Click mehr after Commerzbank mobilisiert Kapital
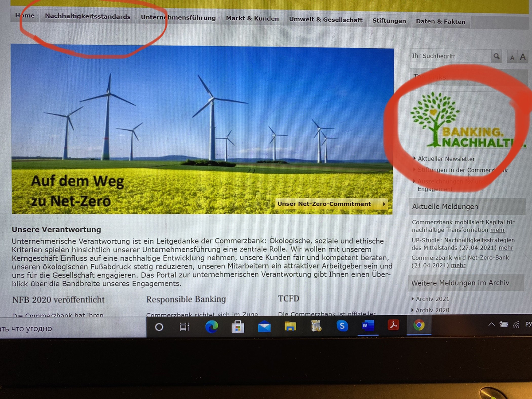Image resolution: width=532 pixels, height=399 pixels. 497,230
